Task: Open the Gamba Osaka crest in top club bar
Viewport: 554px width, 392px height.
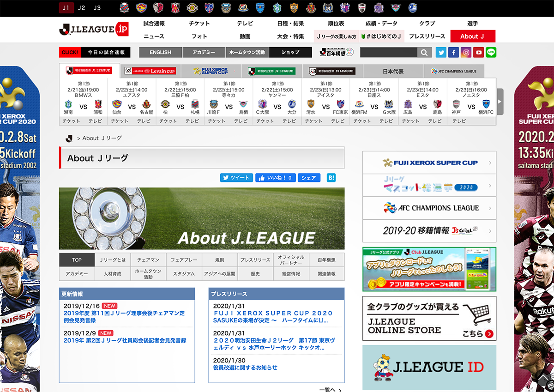Action: click(328, 7)
